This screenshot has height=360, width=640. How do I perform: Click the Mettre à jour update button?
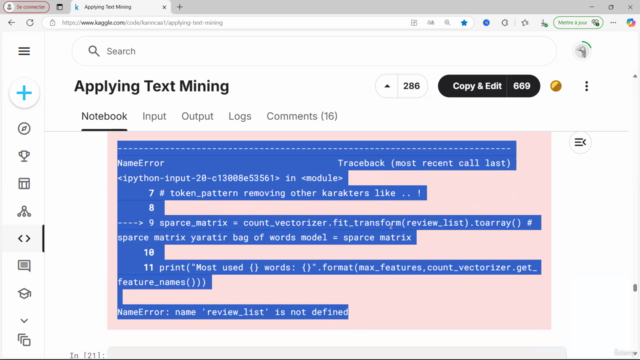tap(578, 22)
